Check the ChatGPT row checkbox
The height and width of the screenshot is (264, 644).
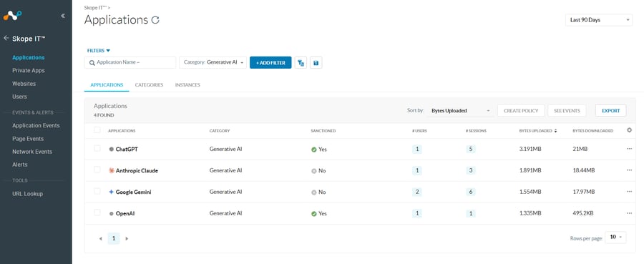97,148
